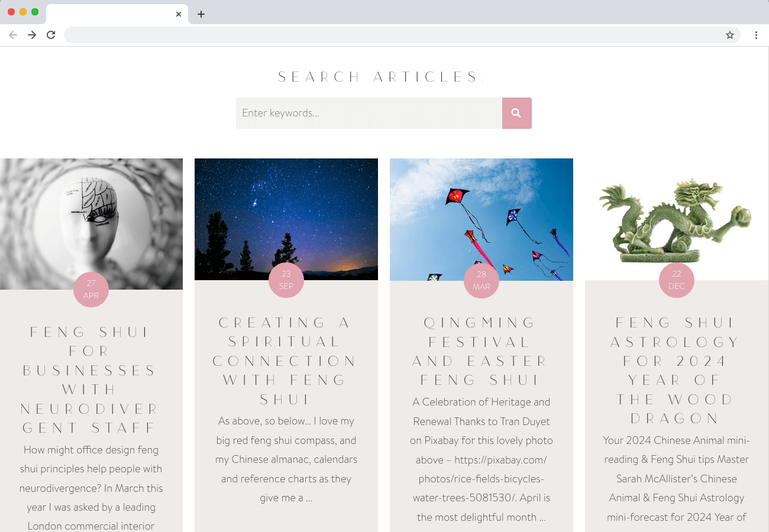Go forward with the arrow button
The height and width of the screenshot is (532, 769).
click(x=32, y=35)
